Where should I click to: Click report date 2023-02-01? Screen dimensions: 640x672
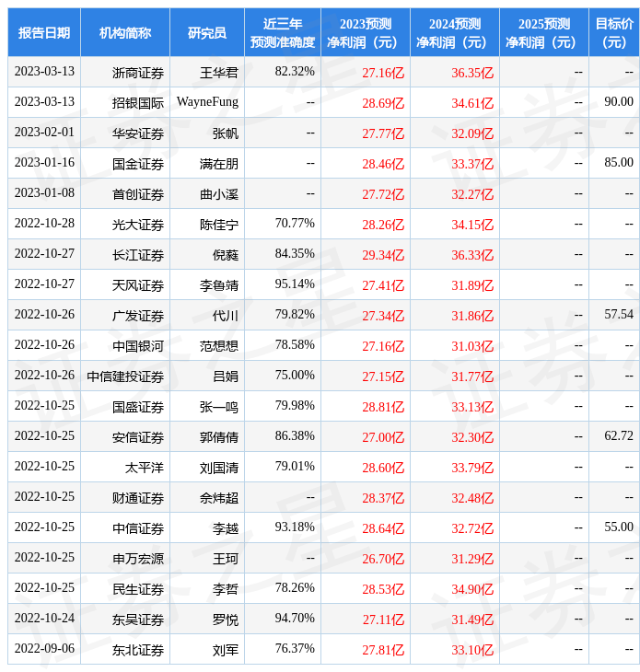tap(44, 133)
